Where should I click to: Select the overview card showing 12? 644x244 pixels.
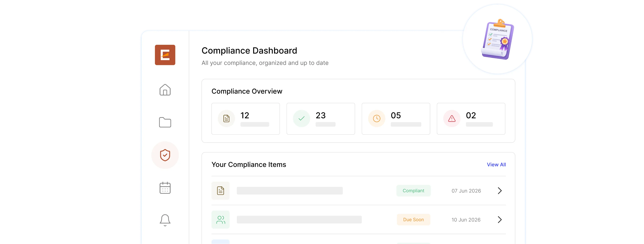[x=246, y=119]
